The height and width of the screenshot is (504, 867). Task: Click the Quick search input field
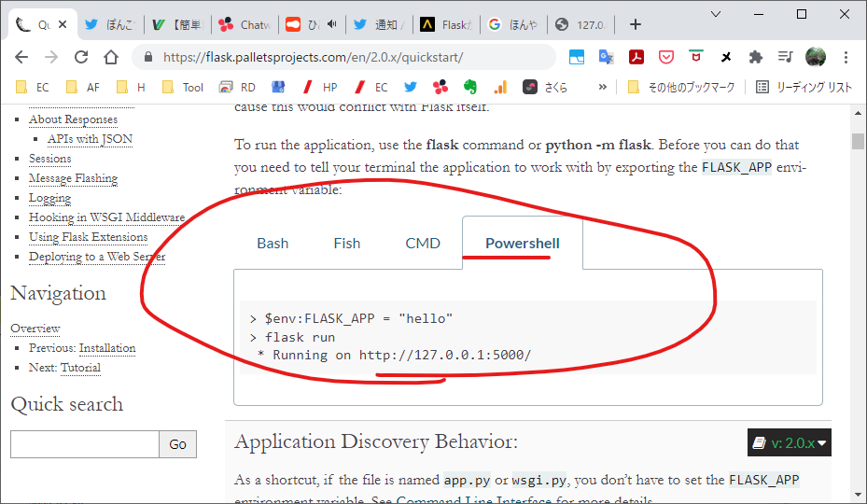click(x=84, y=444)
